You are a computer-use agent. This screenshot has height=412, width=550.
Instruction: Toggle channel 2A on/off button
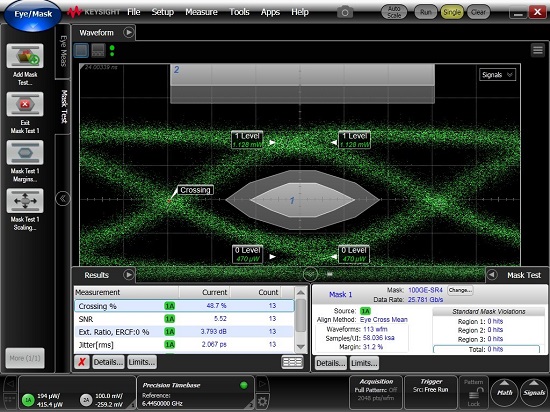pos(86,400)
